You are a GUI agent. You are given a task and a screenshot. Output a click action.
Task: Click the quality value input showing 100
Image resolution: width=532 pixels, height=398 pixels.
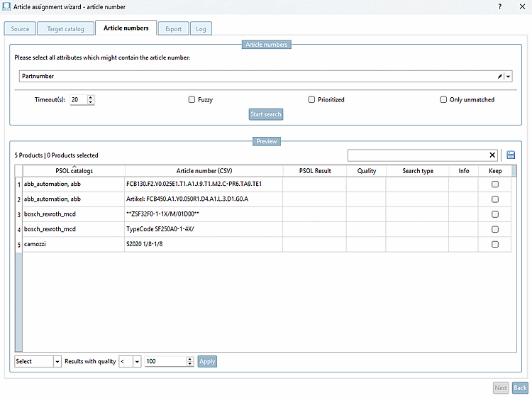click(165, 361)
